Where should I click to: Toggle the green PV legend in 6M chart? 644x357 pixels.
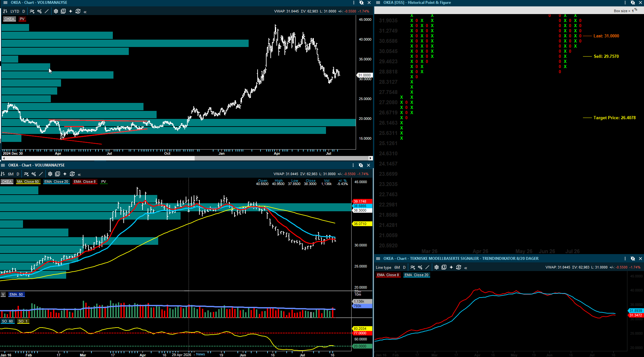coord(104,182)
